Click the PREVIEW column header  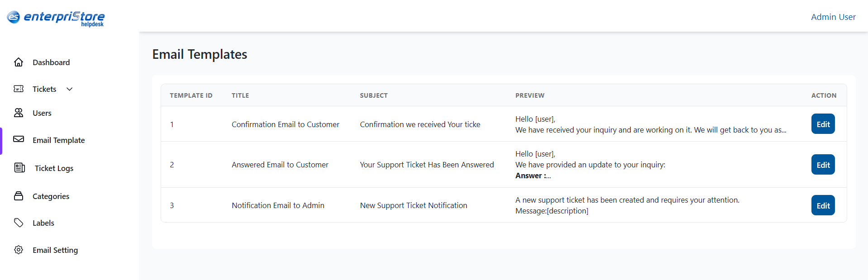click(530, 95)
